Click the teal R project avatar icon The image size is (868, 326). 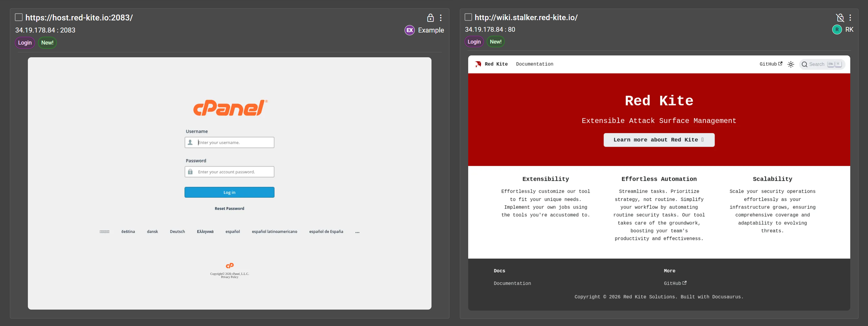click(x=837, y=29)
